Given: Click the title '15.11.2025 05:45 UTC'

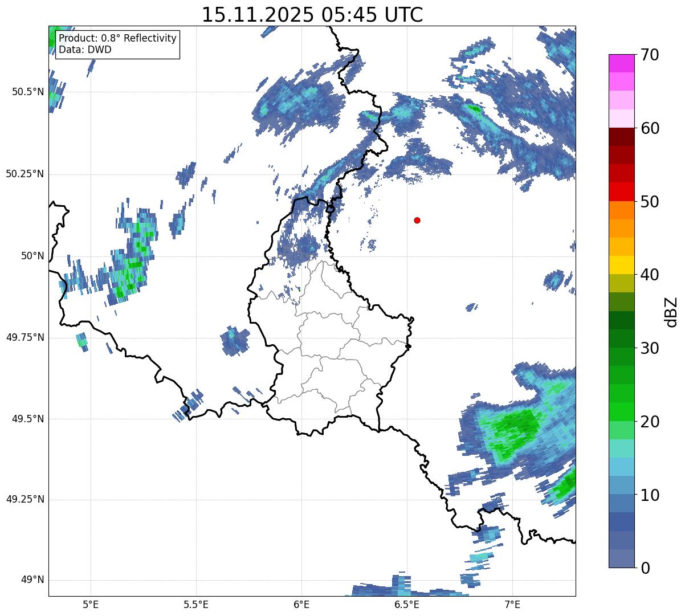Looking at the screenshot, I should point(312,15).
